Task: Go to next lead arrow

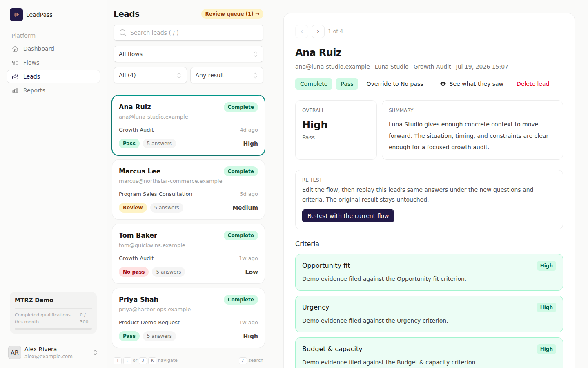Action: [318, 31]
